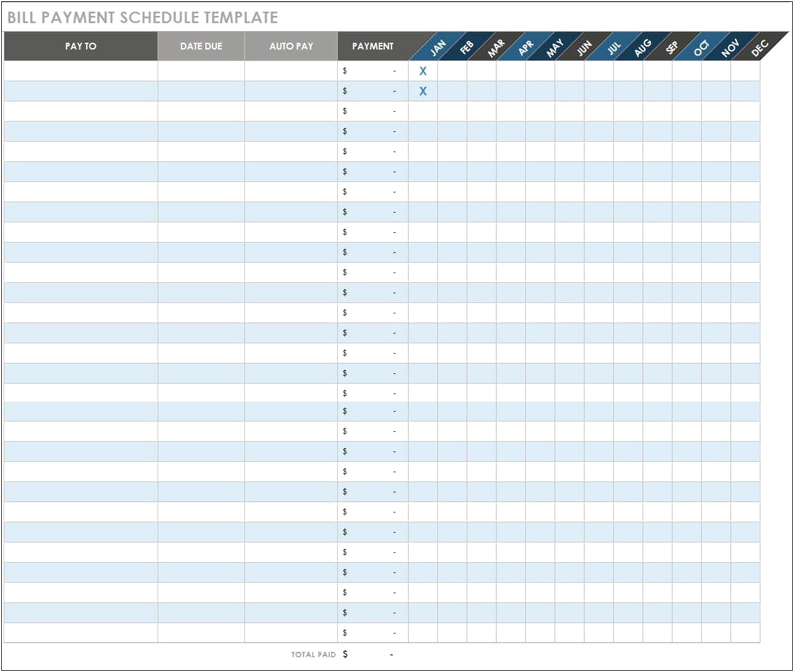This screenshot has width=794, height=672.
Task: Click the APR month header
Action: click(525, 47)
